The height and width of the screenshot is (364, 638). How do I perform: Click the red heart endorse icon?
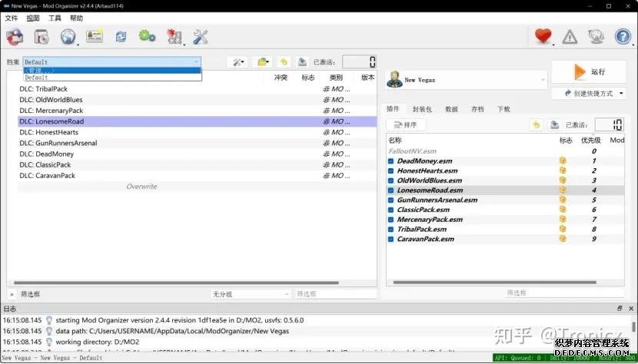543,36
